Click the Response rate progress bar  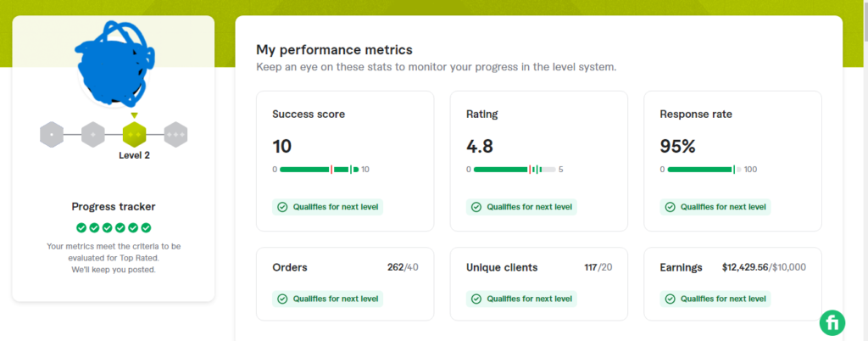pyautogui.click(x=704, y=170)
